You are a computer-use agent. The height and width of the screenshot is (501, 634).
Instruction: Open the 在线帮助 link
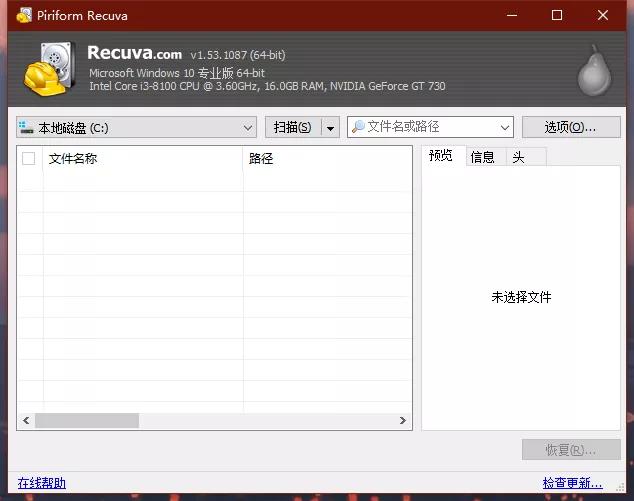point(42,483)
